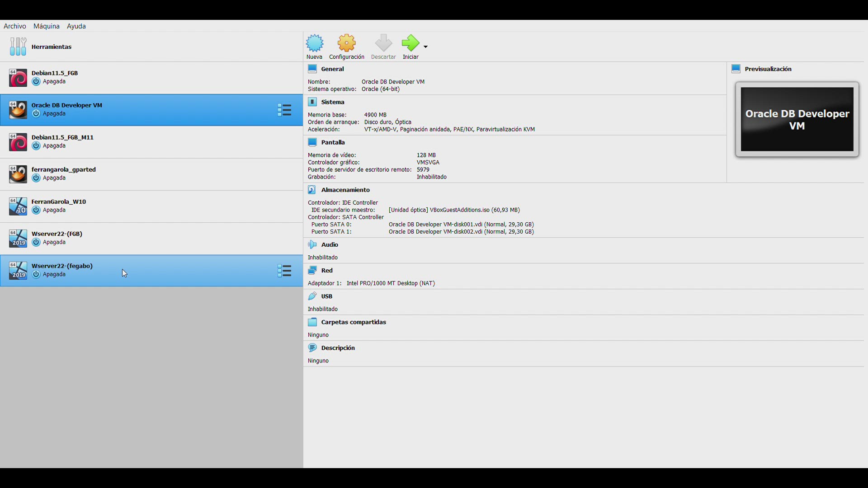Open the Máquina menu
The height and width of the screenshot is (488, 868).
pos(47,26)
